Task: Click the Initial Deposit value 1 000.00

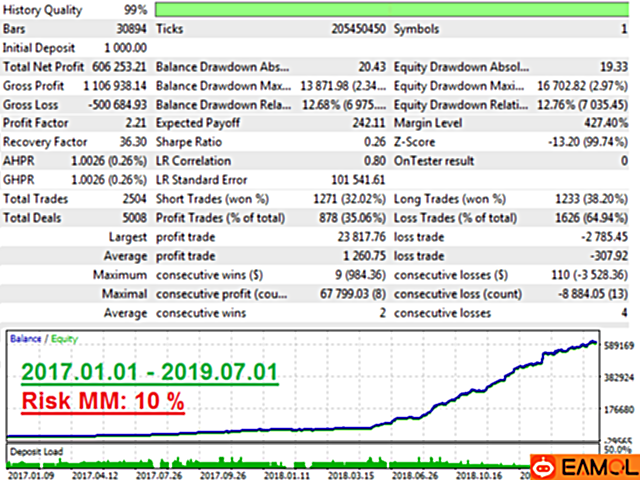Action: click(x=125, y=47)
